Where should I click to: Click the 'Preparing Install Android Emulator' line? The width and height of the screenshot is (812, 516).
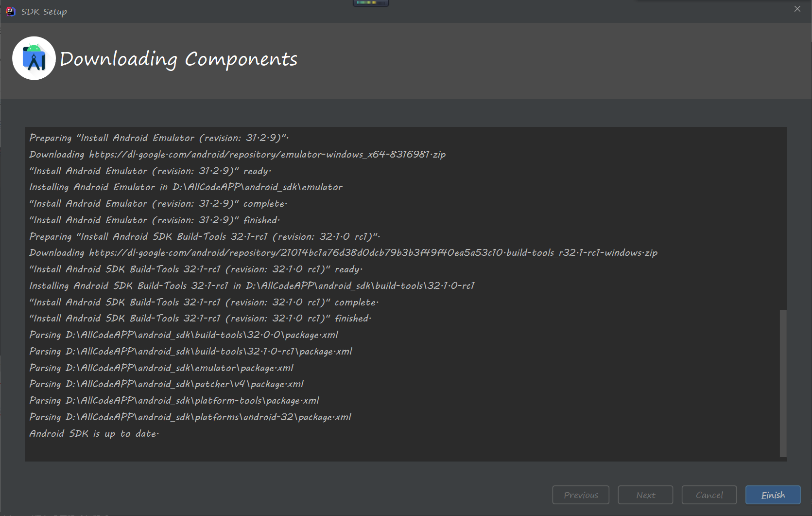click(x=159, y=138)
